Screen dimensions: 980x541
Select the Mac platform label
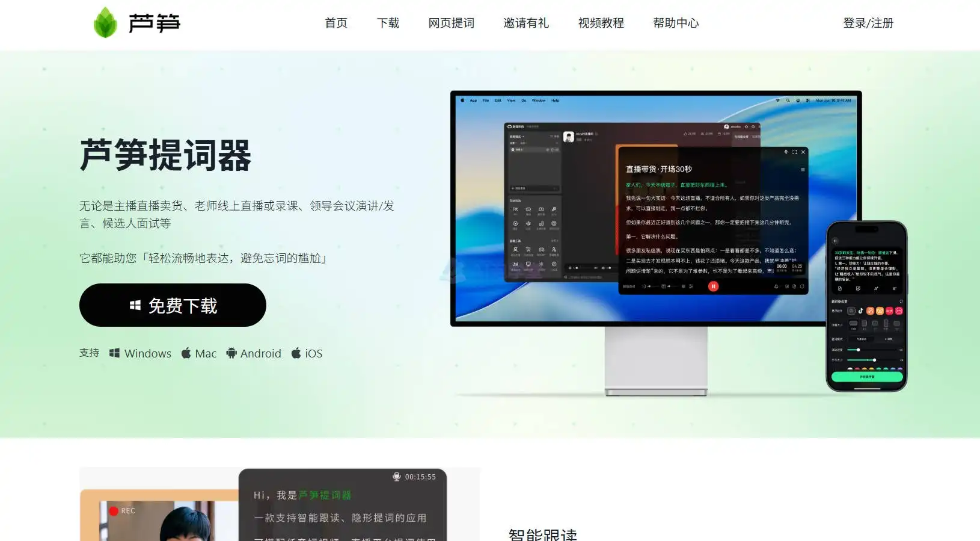pos(206,353)
